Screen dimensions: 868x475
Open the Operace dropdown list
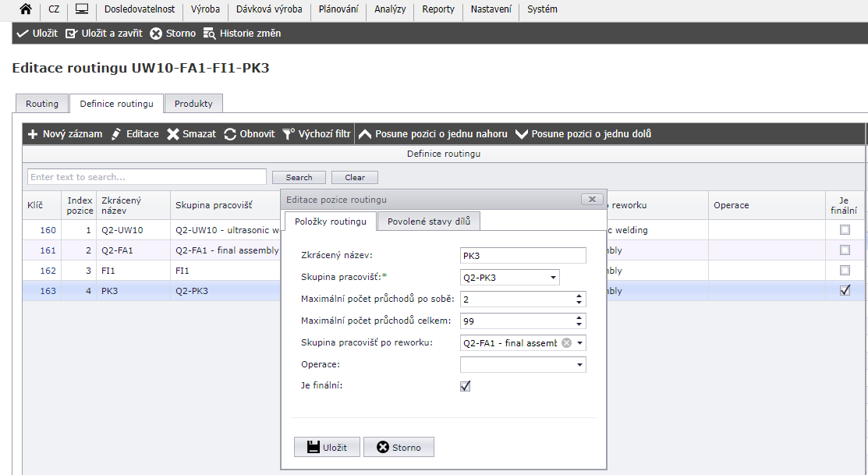coord(579,365)
